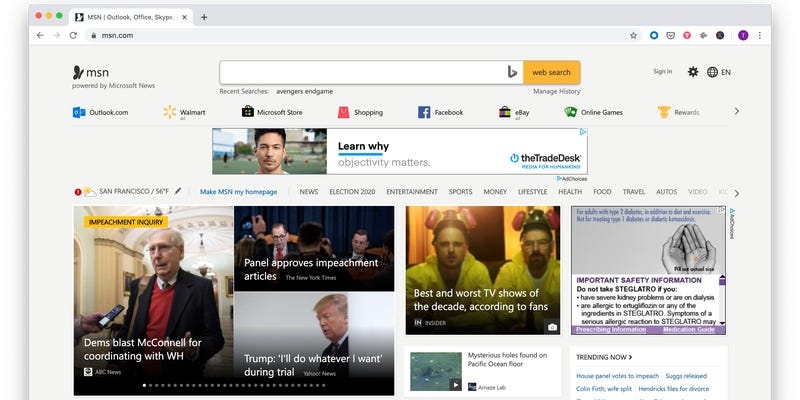
Task: Click the browser forward arrow
Action: 57,35
